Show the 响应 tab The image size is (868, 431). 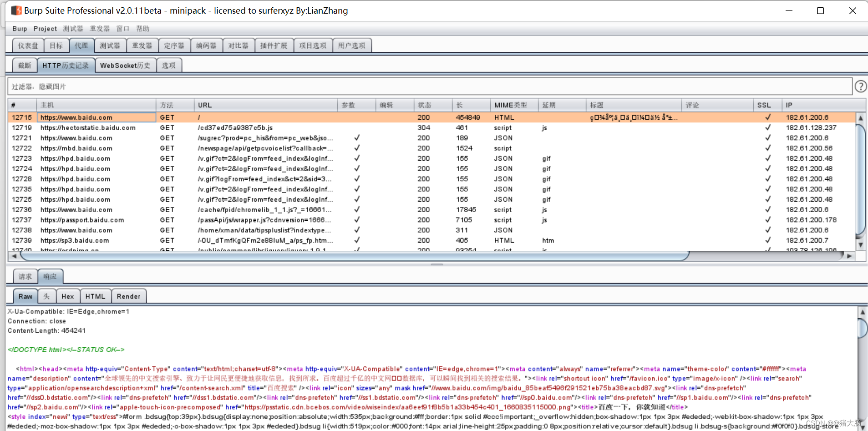[x=50, y=276]
